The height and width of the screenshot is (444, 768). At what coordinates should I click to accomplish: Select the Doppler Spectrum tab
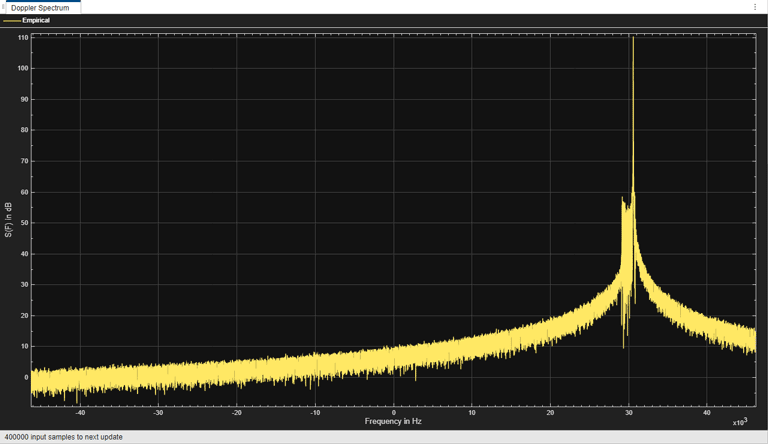[40, 7]
